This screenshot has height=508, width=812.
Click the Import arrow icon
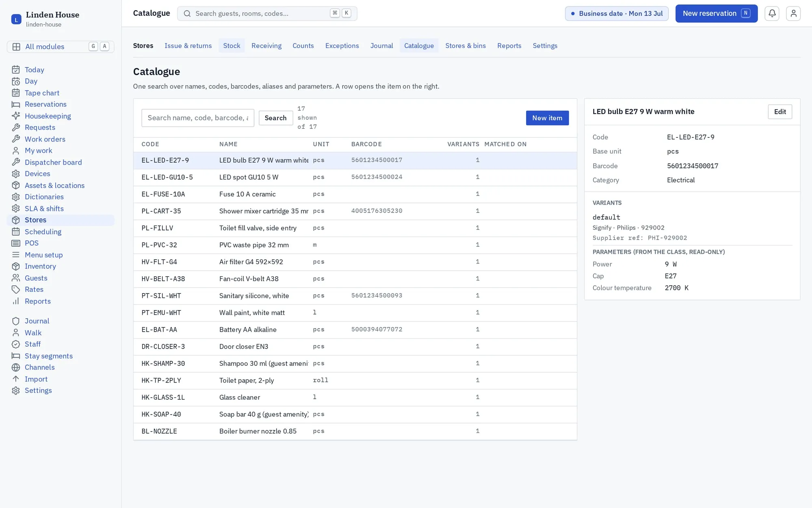tap(16, 379)
